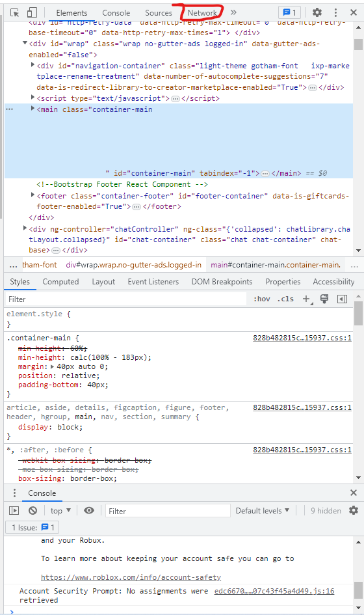Expand the navigation-container div node

click(x=32, y=64)
